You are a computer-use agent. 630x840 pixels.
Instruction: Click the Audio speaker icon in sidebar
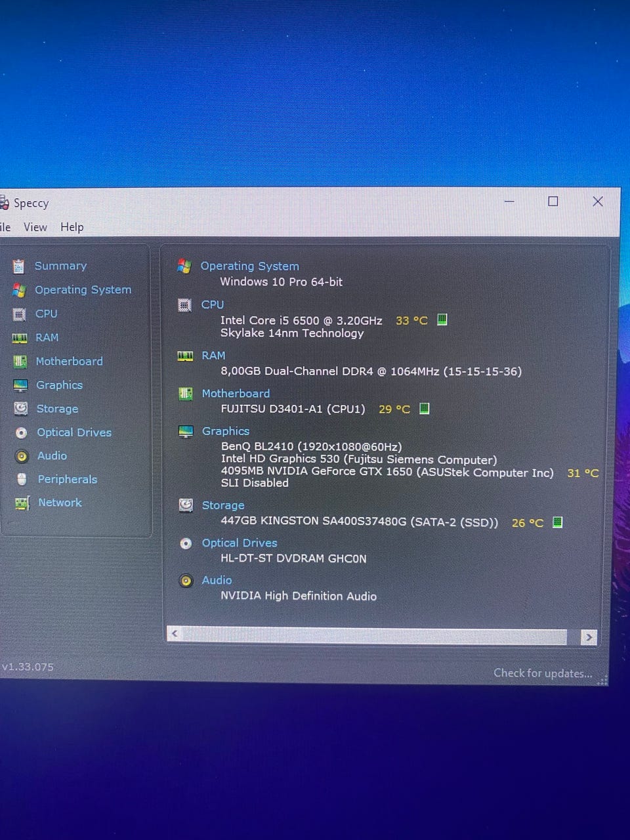22,456
